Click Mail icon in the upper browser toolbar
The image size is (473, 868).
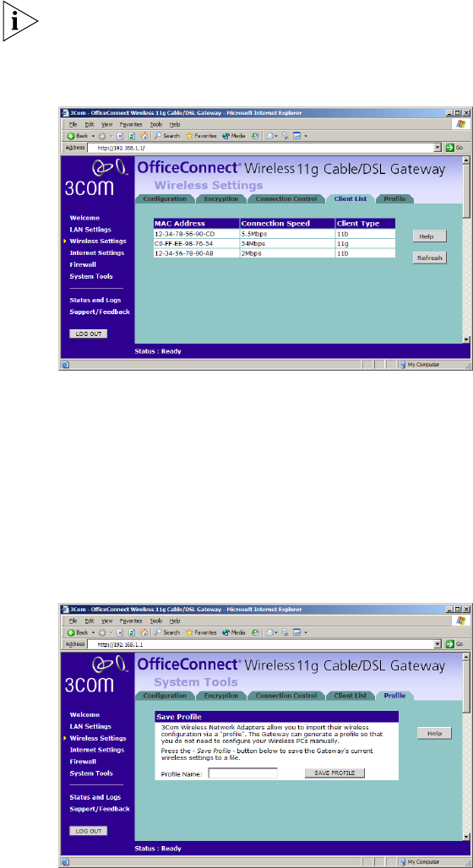click(268, 136)
